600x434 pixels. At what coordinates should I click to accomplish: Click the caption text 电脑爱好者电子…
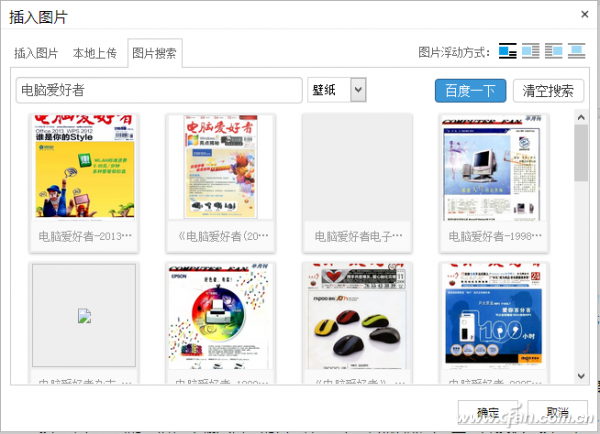pos(358,236)
